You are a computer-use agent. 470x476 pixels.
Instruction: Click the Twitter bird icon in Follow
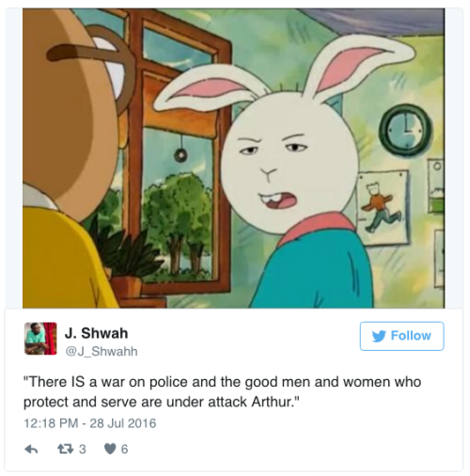click(x=379, y=336)
